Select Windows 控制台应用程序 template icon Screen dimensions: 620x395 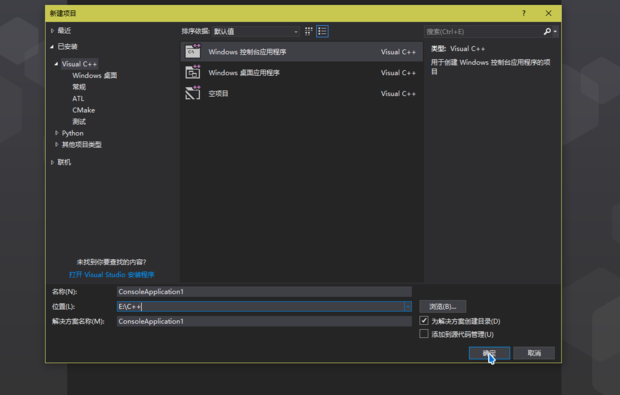[x=193, y=51]
